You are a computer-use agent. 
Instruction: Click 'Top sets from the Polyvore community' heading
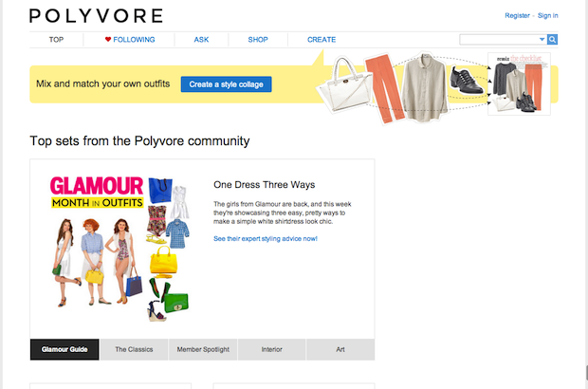click(139, 141)
